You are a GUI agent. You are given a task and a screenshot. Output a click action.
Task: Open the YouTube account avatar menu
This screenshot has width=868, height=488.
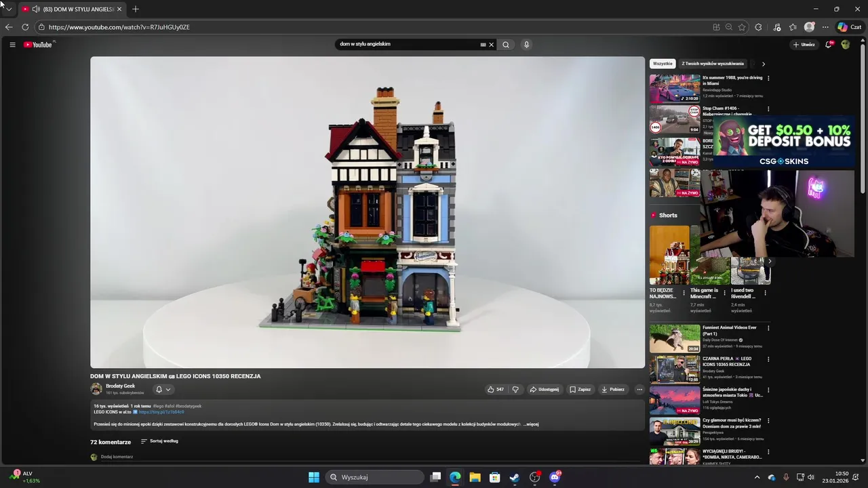[846, 45]
